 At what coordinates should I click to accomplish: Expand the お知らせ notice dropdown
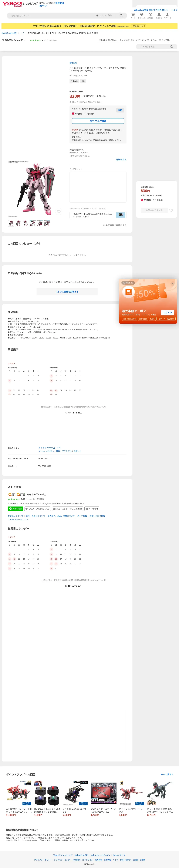[137, 40]
